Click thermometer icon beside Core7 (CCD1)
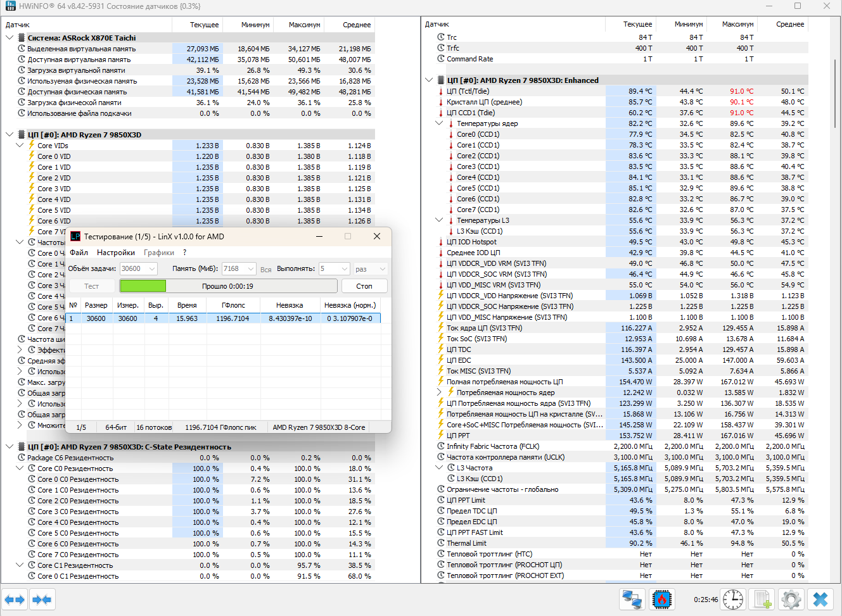Image resolution: width=842 pixels, height=616 pixels. [x=451, y=210]
